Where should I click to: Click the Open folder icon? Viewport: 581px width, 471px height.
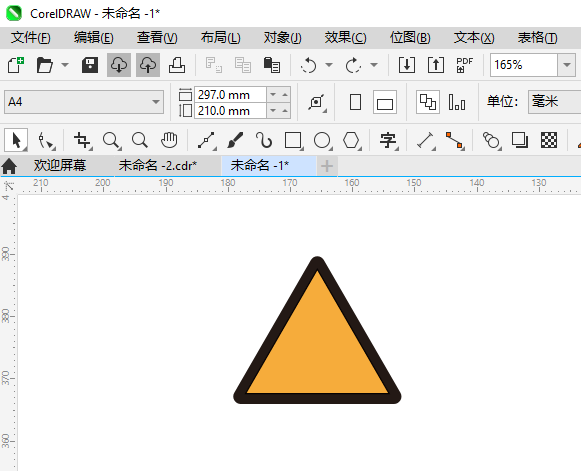pos(44,65)
